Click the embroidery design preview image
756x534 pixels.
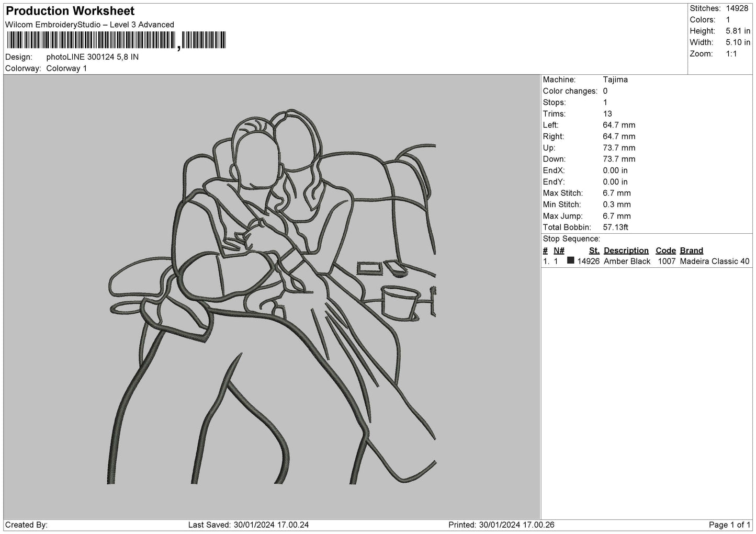click(x=272, y=297)
